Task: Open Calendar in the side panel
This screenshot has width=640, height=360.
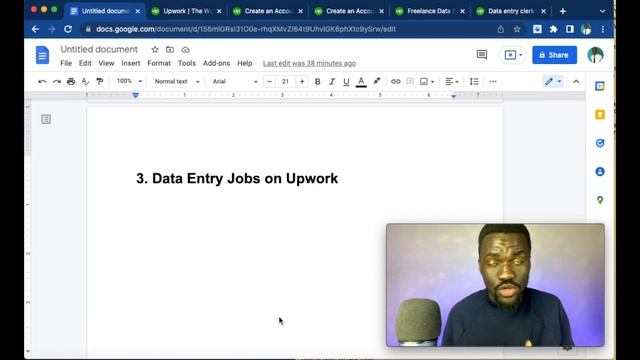Action: click(600, 86)
